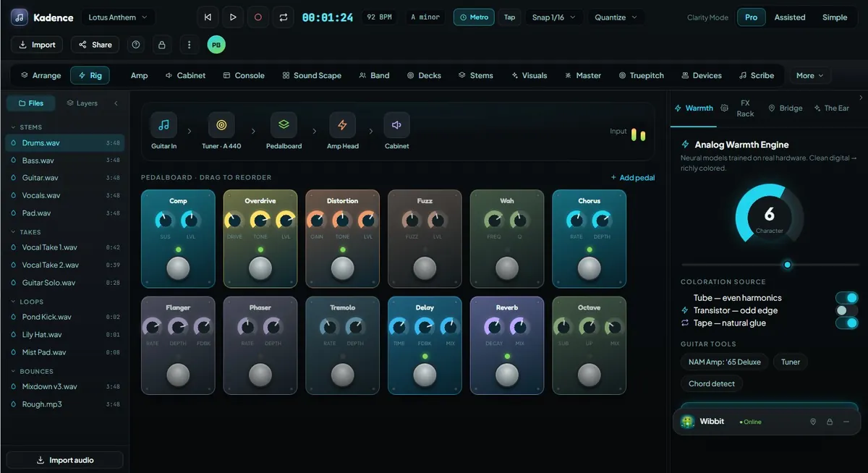Click the Kadence app logo icon
This screenshot has width=868, height=473.
20,17
